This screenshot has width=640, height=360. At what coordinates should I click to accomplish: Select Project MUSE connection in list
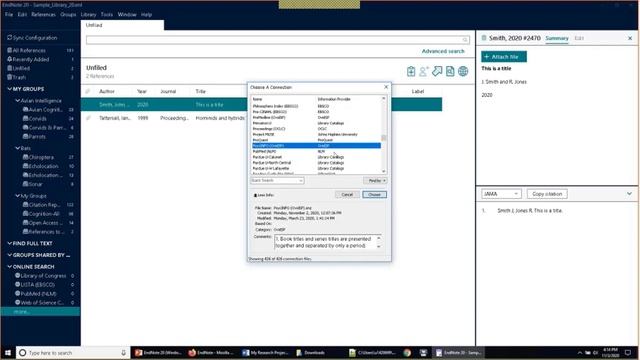[316, 134]
